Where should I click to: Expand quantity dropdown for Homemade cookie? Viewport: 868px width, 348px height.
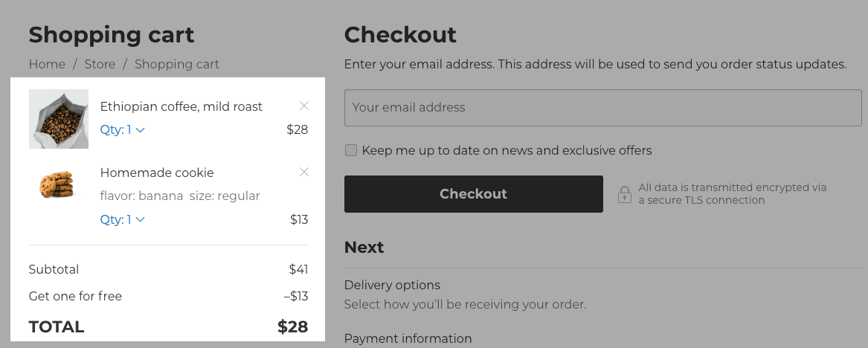pyautogui.click(x=123, y=219)
